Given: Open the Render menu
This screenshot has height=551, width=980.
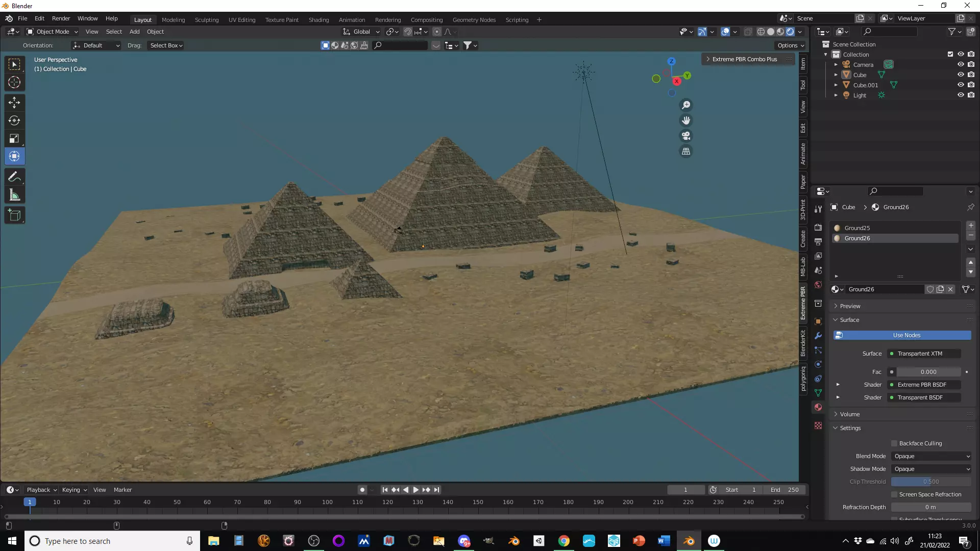Looking at the screenshot, I should tap(61, 18).
